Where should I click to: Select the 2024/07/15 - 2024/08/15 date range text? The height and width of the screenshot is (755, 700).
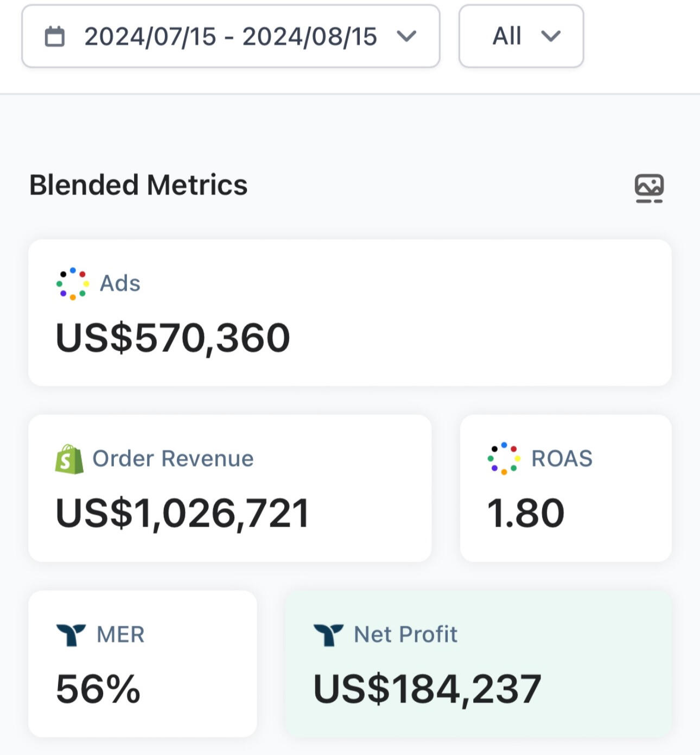[231, 37]
